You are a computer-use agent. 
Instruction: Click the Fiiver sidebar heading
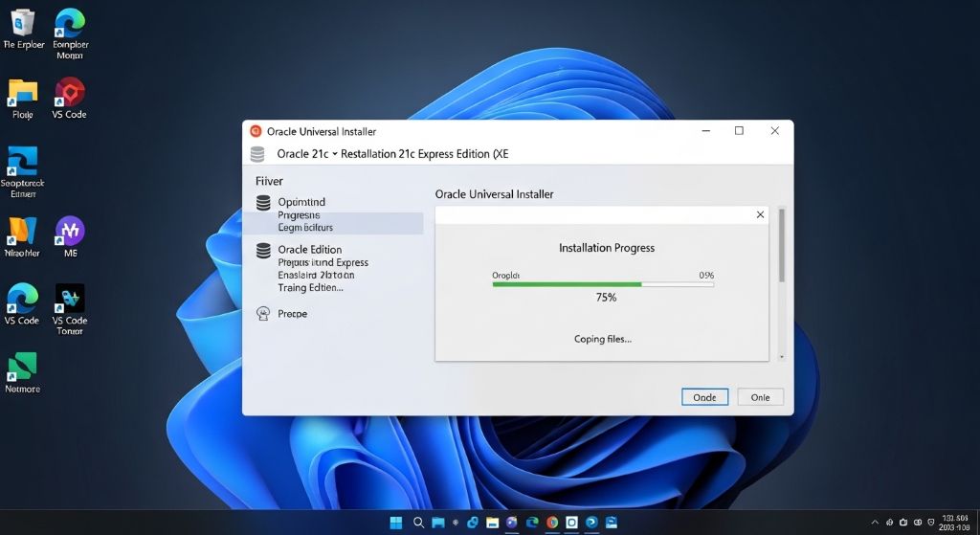(269, 181)
